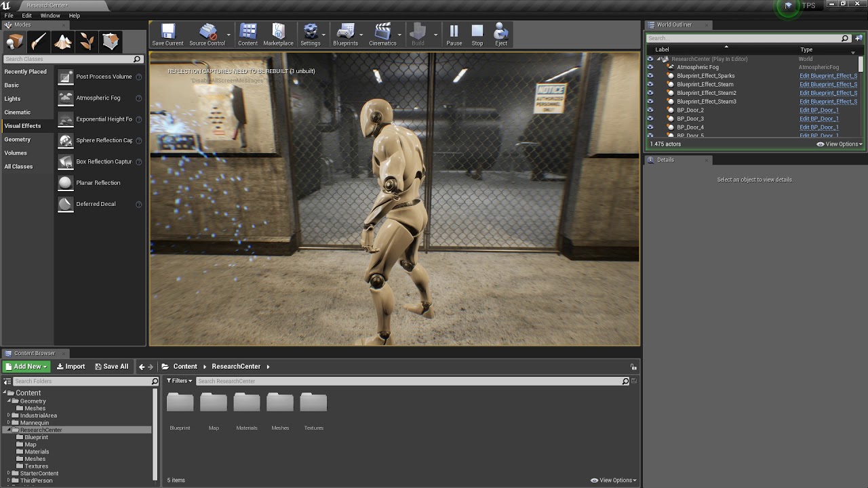Toggle visibility of Blueprint_Effect_Sparks actor
This screenshot has height=488, width=868.
coord(650,76)
